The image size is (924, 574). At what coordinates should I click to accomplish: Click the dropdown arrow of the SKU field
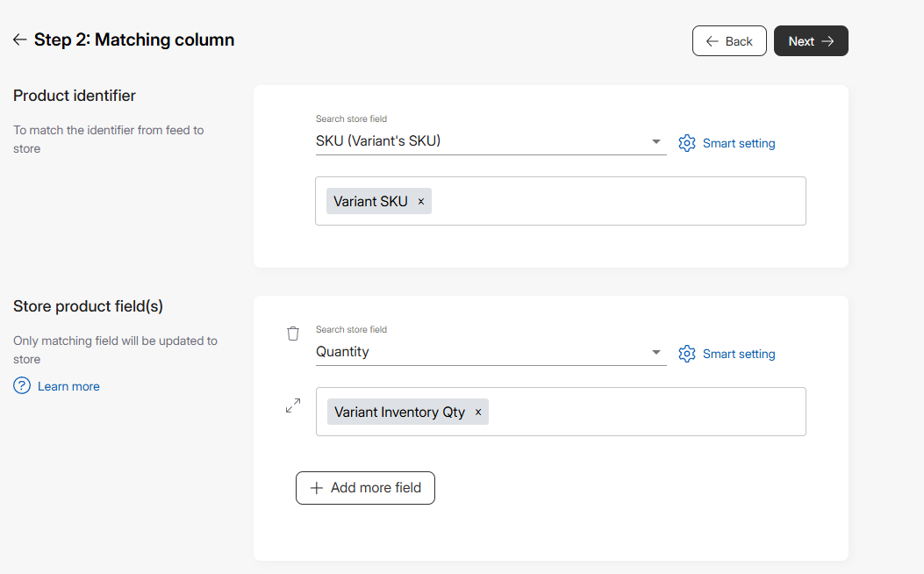click(x=655, y=142)
